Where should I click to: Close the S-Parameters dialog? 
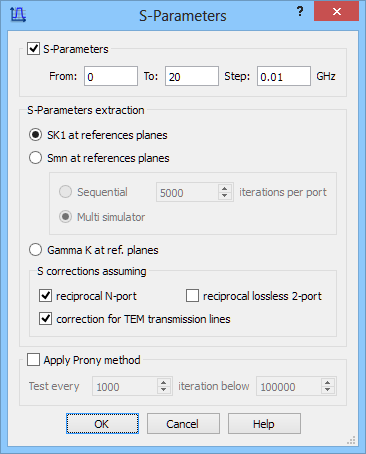(337, 12)
